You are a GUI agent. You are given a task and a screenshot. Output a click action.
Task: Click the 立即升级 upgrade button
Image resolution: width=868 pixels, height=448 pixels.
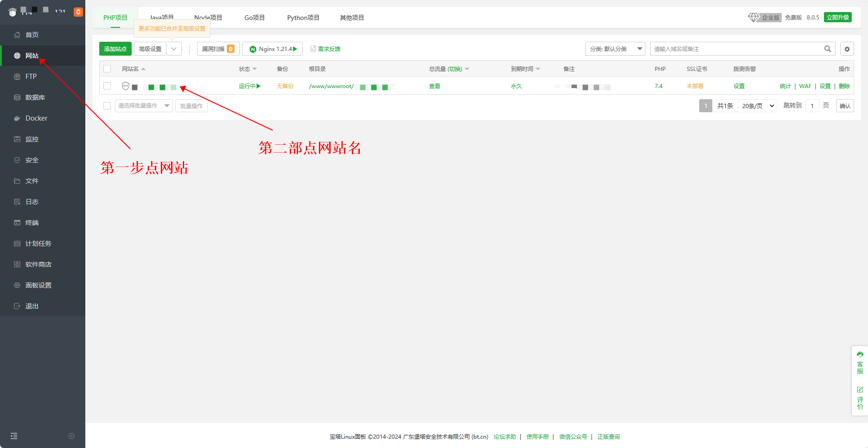[x=837, y=18]
